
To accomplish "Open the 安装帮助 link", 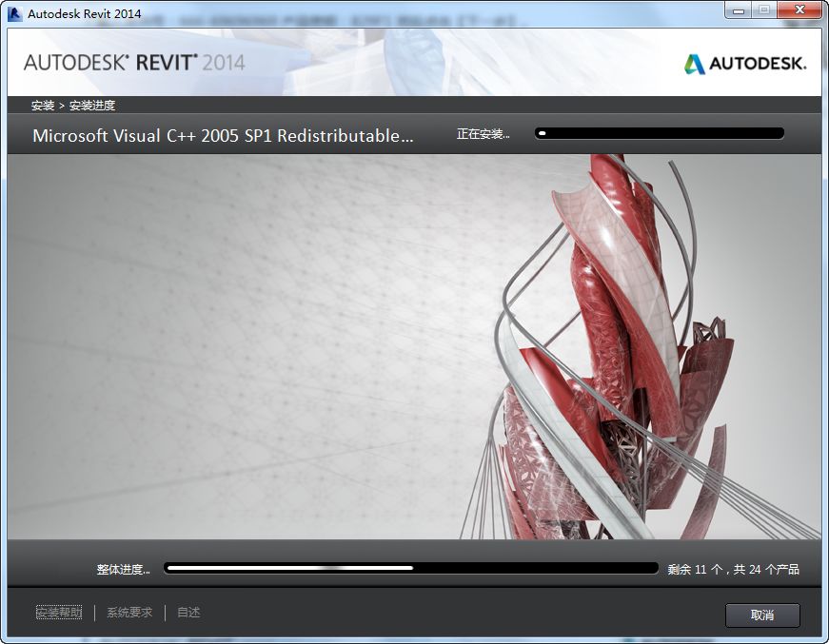I will pyautogui.click(x=57, y=613).
